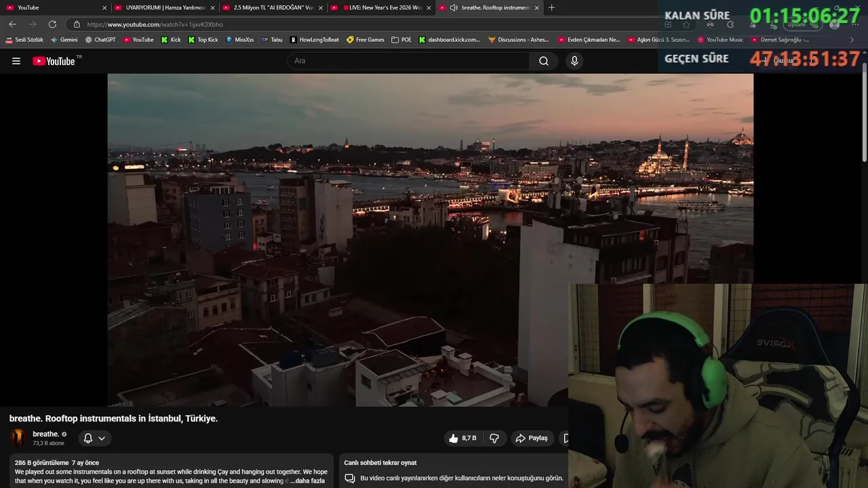Click the search magnifier button
868x488 pixels.
click(x=544, y=61)
